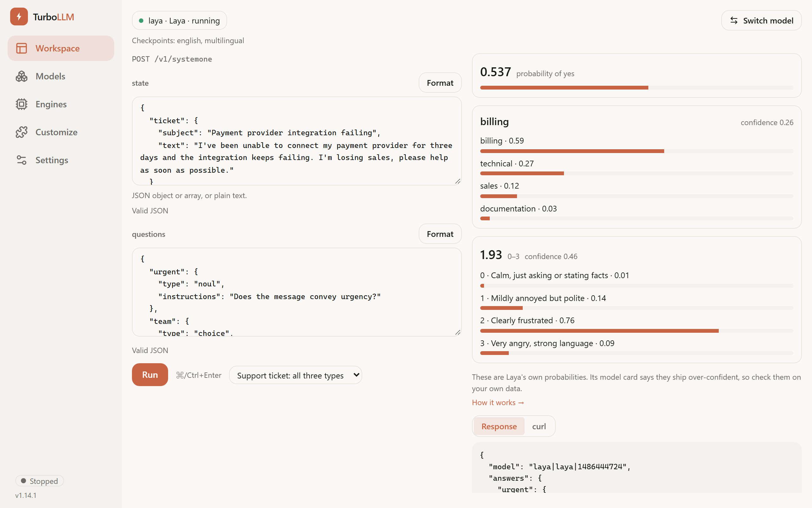
Task: Click the questions text area resize handle
Action: 458,333
